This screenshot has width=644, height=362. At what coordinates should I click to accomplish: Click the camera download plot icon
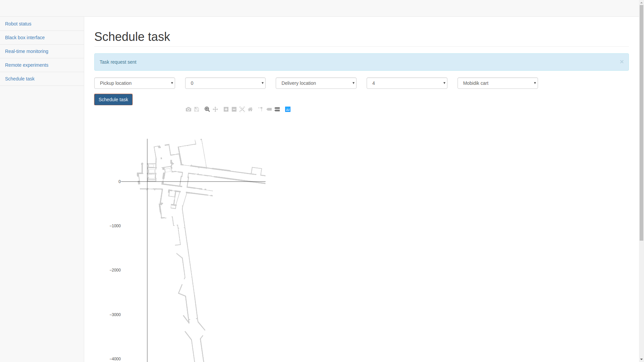pyautogui.click(x=189, y=109)
